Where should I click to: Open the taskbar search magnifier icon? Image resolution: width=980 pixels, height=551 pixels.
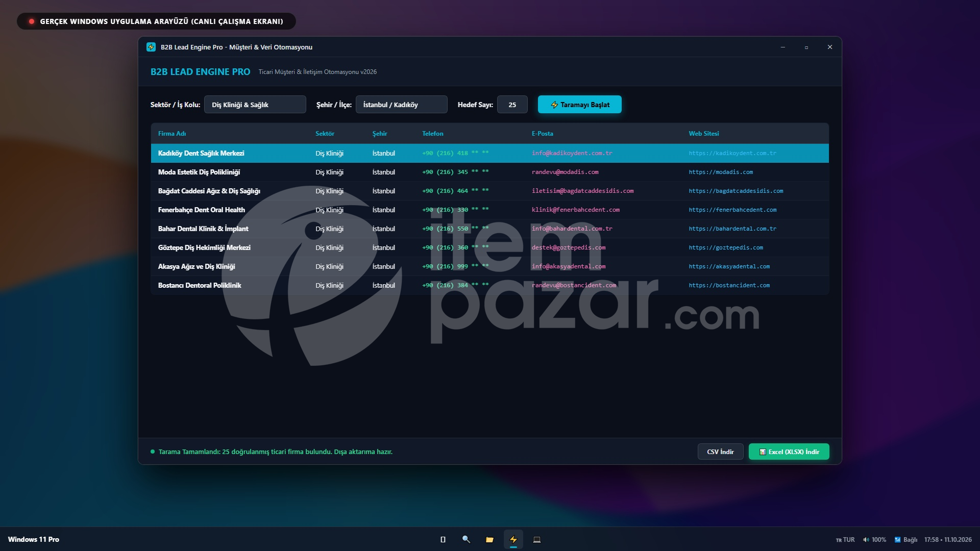(x=466, y=539)
